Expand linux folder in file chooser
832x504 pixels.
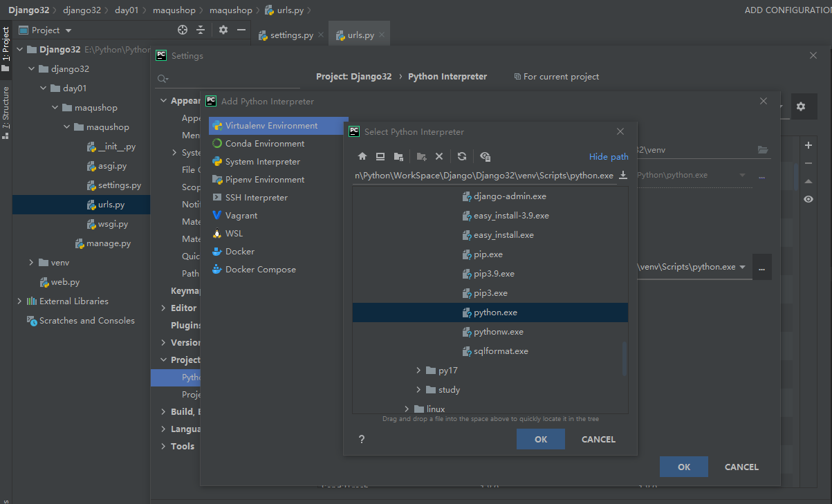click(407, 409)
